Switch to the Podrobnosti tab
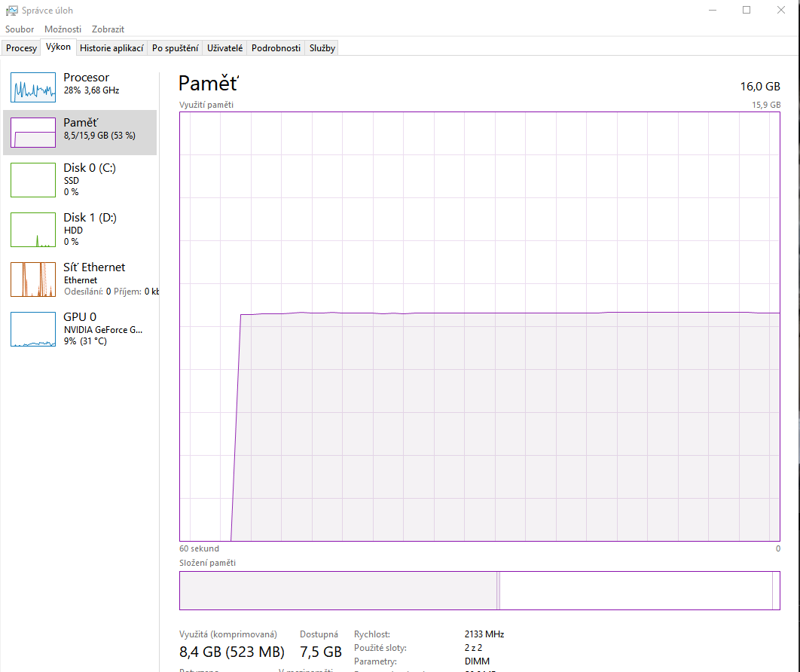The height and width of the screenshot is (672, 800). (276, 48)
